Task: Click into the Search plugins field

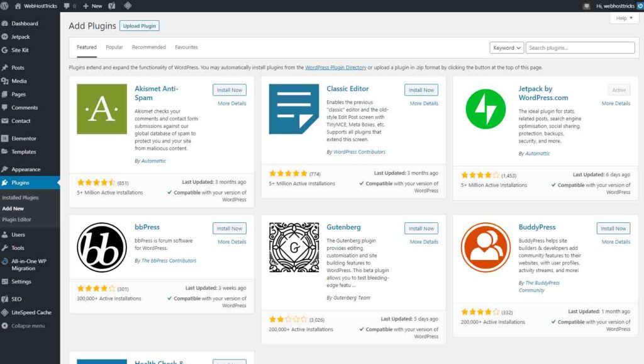Action: click(580, 48)
